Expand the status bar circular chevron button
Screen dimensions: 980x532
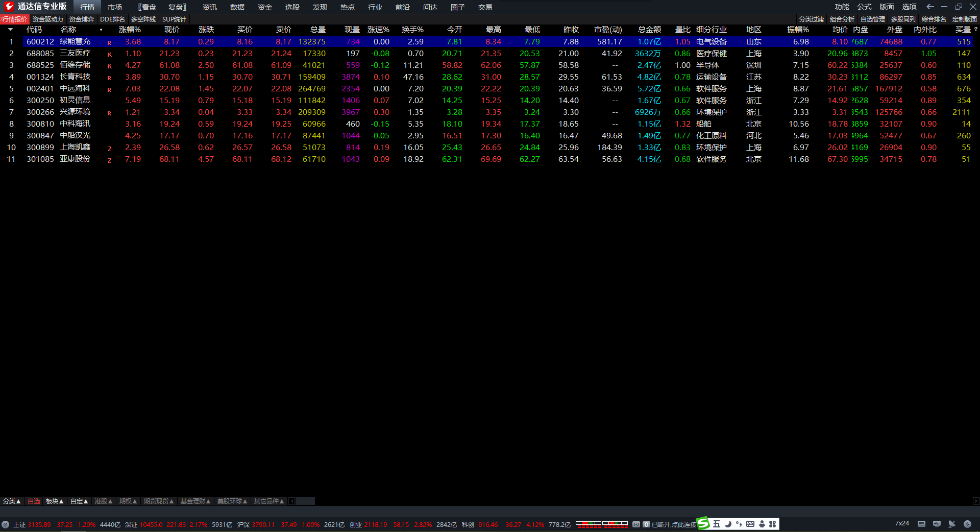[x=5, y=524]
